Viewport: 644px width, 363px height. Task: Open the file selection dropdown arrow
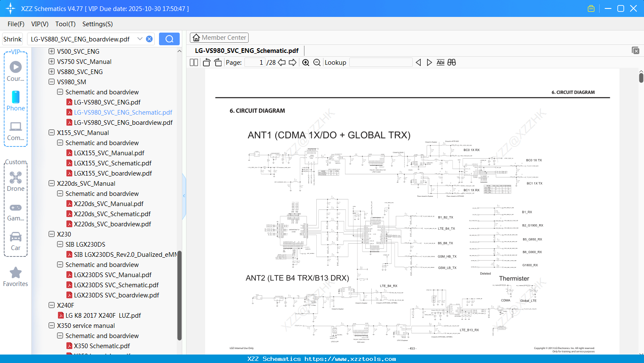click(x=140, y=39)
